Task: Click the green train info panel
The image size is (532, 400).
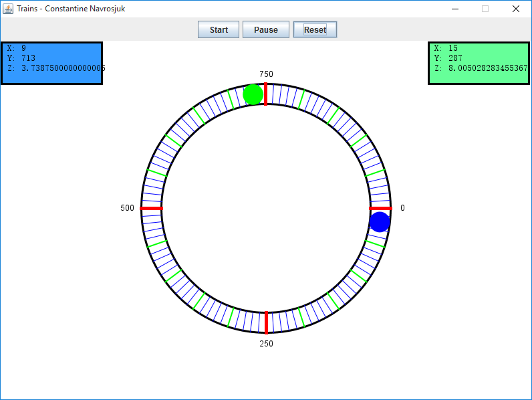Action: [x=479, y=64]
